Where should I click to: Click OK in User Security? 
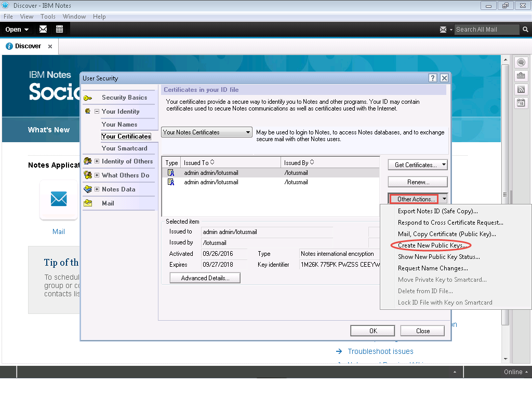tap(373, 331)
